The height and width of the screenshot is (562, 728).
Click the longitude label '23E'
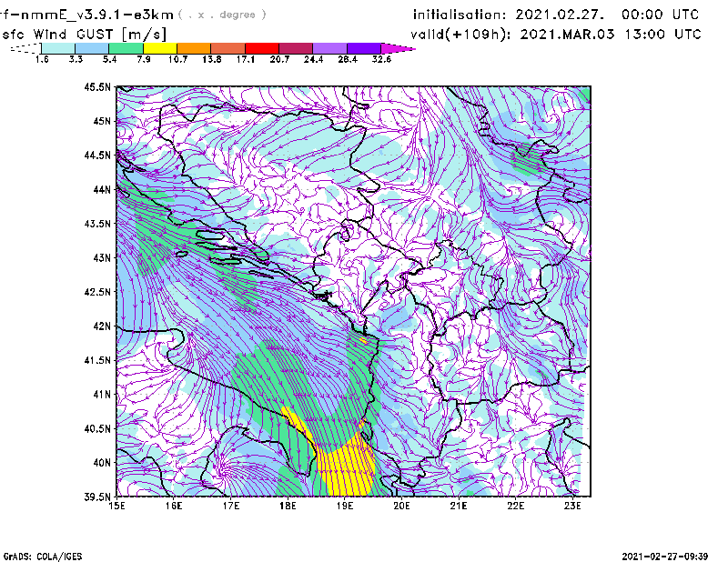(572, 506)
